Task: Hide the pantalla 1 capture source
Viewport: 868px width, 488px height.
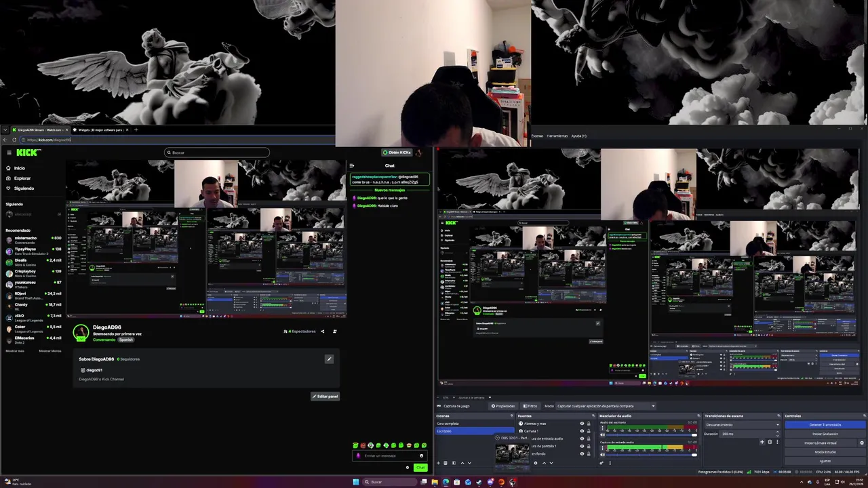Action: coord(582,446)
